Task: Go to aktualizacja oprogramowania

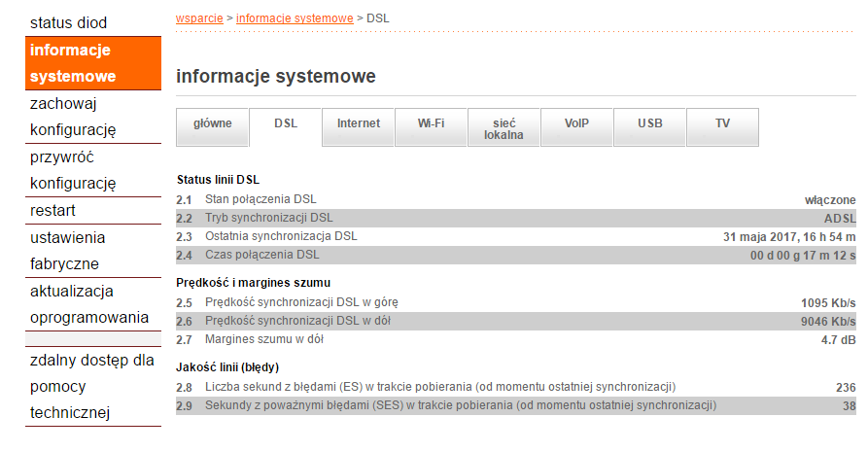Action: 88,303
